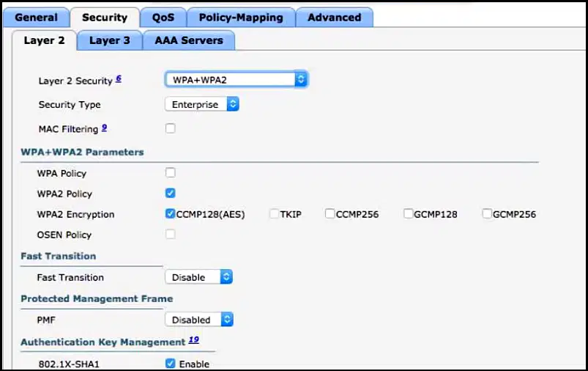Check the CCMP256 encryption option
588x371 pixels.
330,213
